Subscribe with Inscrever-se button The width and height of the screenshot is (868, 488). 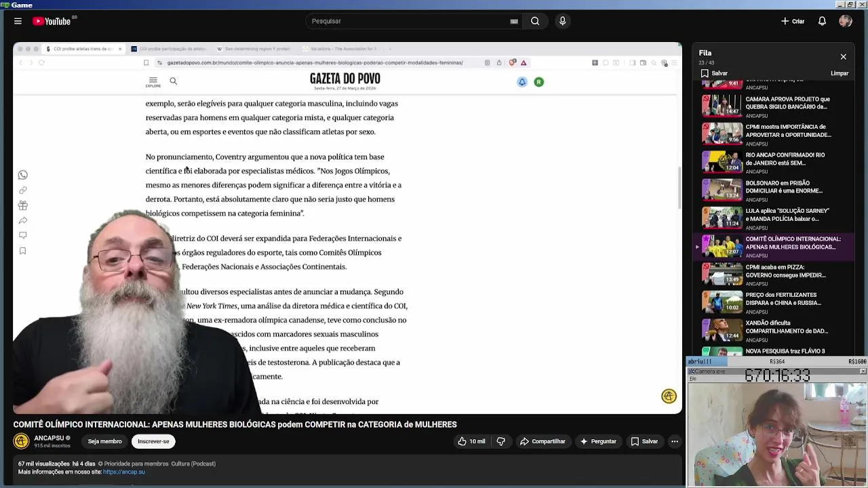tap(153, 441)
